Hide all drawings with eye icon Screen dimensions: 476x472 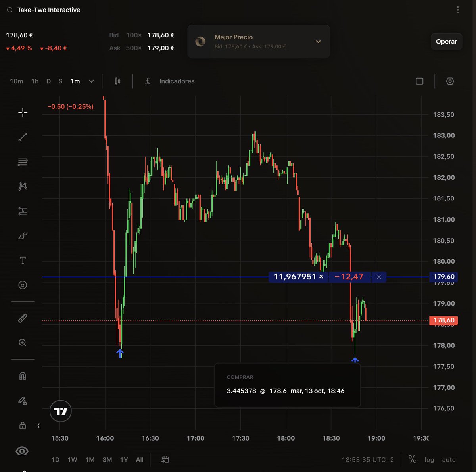pyautogui.click(x=22, y=451)
